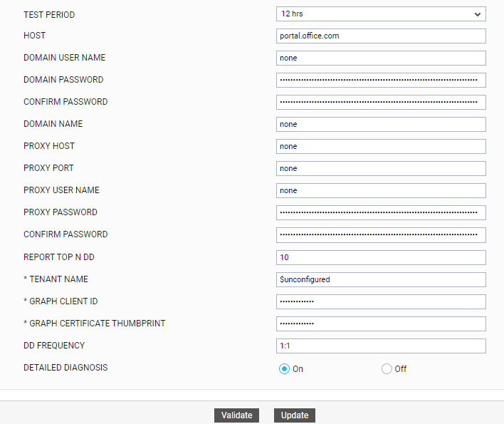Click the HOST label

click(34, 36)
